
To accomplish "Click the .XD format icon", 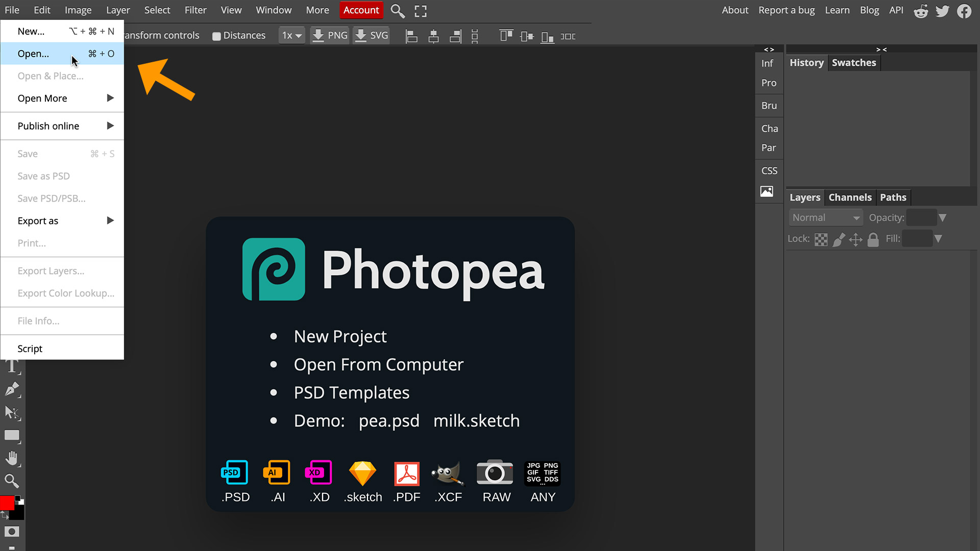I will coord(319,473).
